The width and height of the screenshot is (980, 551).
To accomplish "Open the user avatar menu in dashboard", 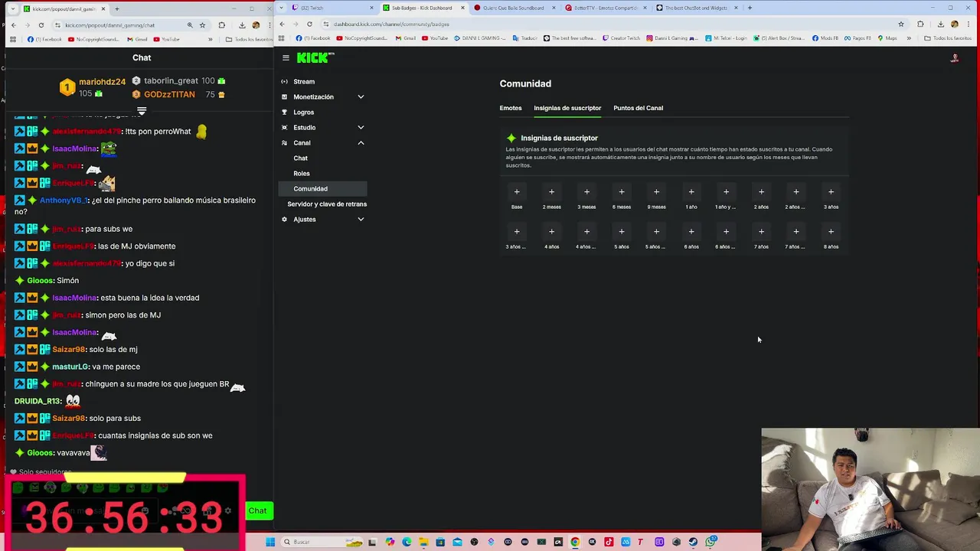I will click(954, 58).
